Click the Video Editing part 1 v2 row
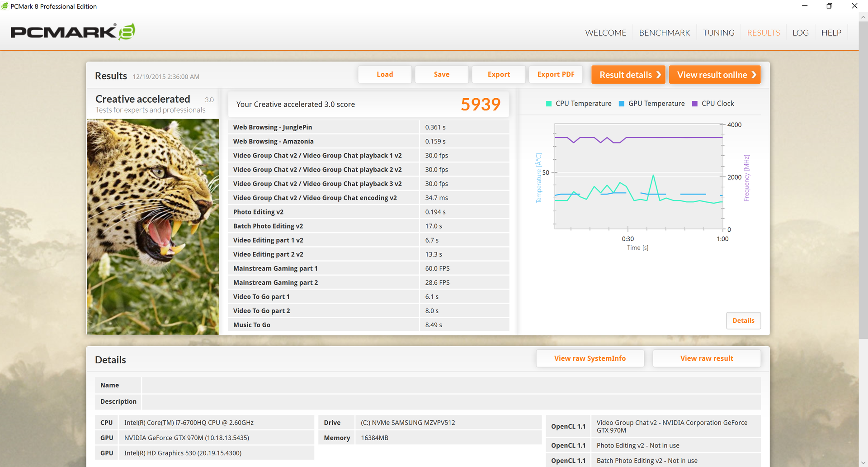 (x=368, y=240)
